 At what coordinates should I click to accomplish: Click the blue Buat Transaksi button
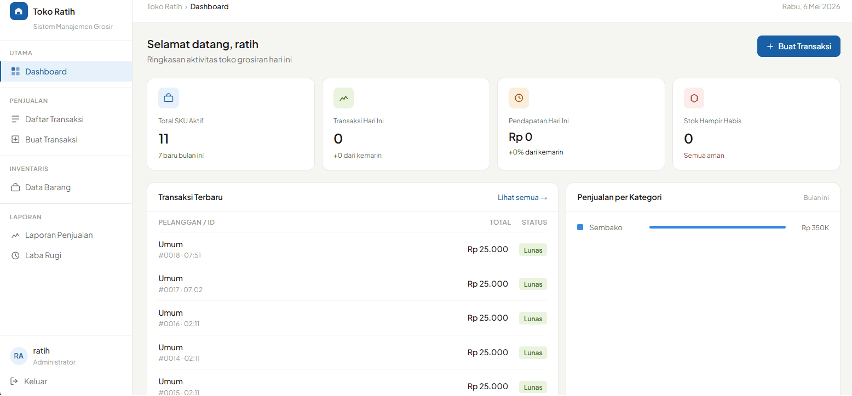pos(798,46)
